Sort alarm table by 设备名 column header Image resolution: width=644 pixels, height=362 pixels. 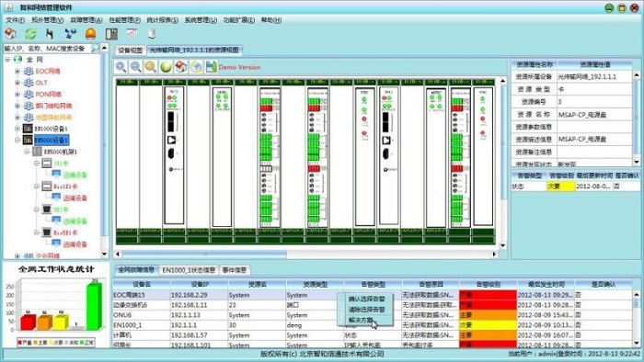[x=142, y=284]
